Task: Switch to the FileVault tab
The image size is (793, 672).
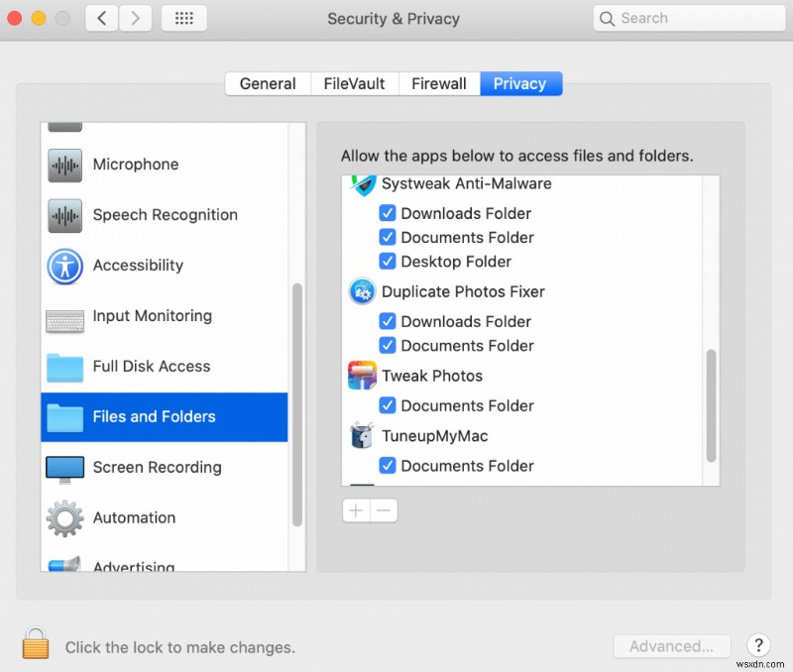Action: click(354, 83)
